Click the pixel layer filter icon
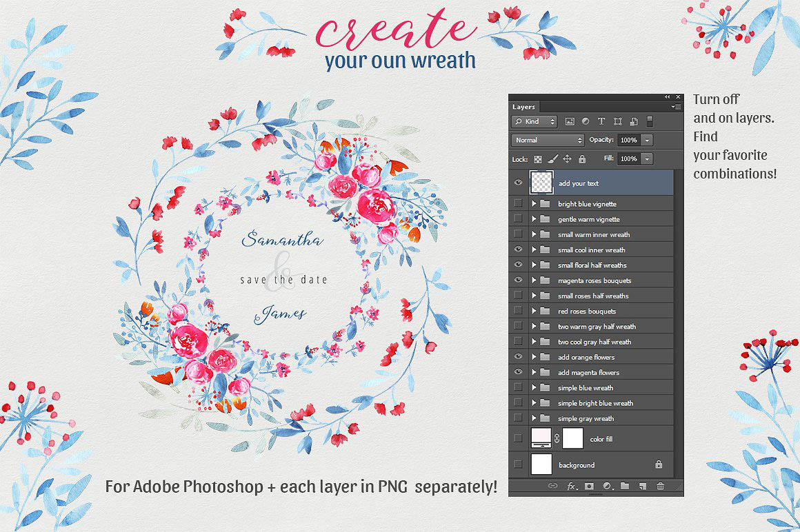 click(570, 121)
